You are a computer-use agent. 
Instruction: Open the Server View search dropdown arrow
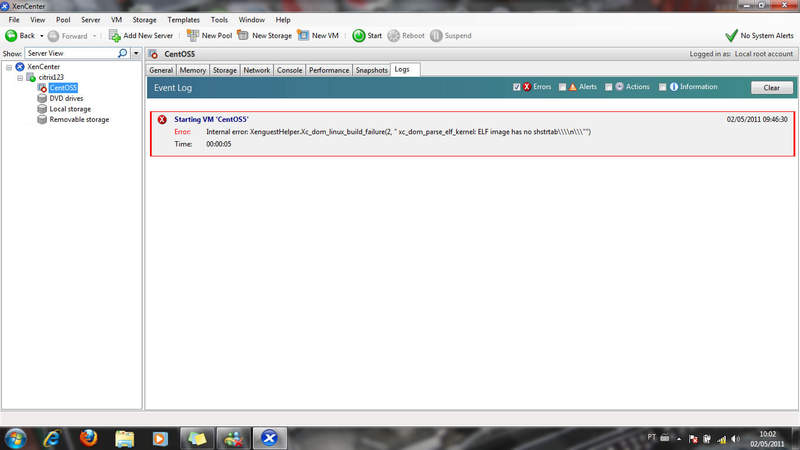(x=136, y=53)
